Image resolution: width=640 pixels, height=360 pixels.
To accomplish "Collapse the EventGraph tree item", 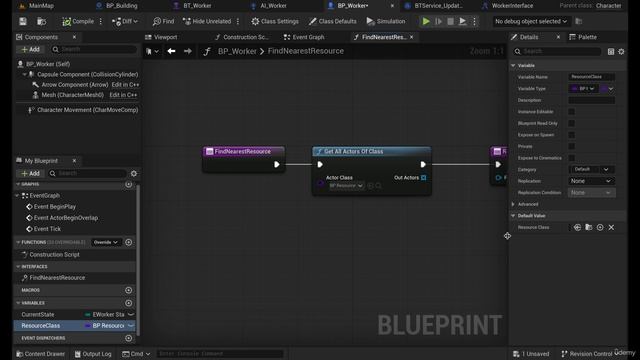I will (18, 196).
